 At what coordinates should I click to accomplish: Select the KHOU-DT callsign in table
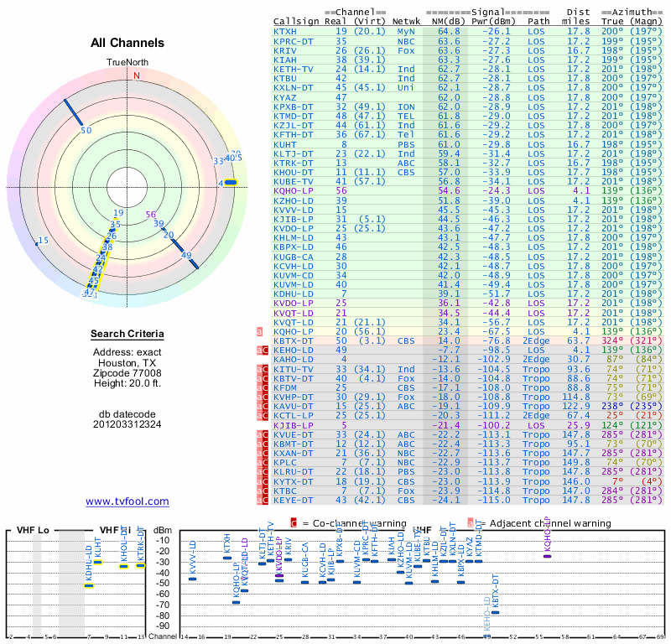coord(294,172)
